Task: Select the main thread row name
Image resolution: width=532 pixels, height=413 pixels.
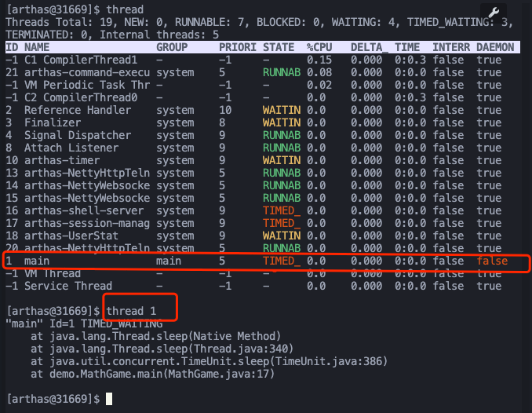Action: [37, 261]
